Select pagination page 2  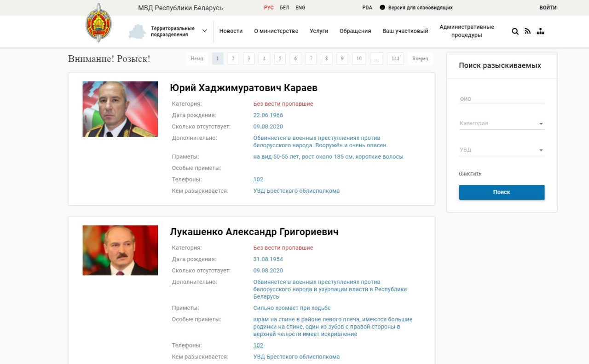click(x=233, y=58)
